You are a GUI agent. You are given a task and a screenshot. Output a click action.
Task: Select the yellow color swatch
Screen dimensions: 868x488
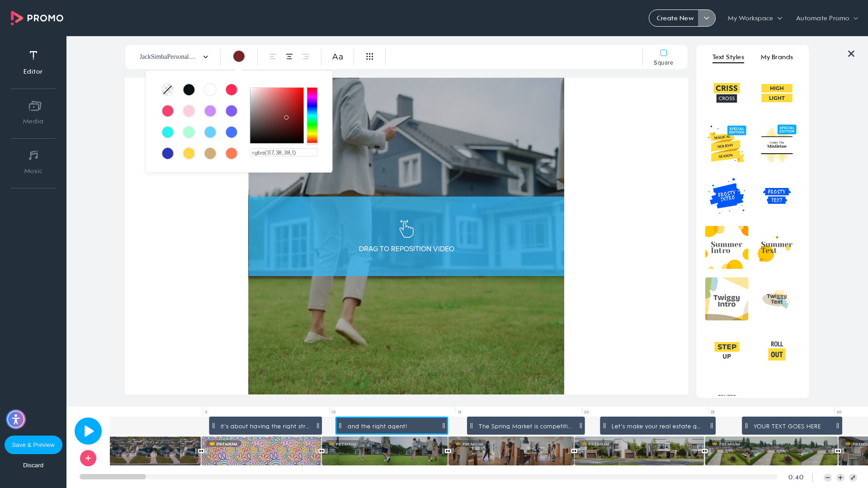click(x=189, y=154)
